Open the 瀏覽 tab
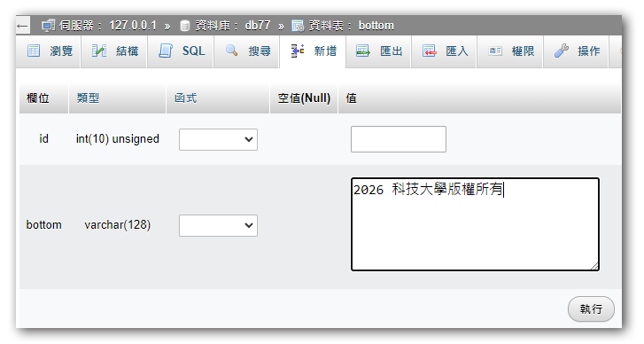 point(49,51)
